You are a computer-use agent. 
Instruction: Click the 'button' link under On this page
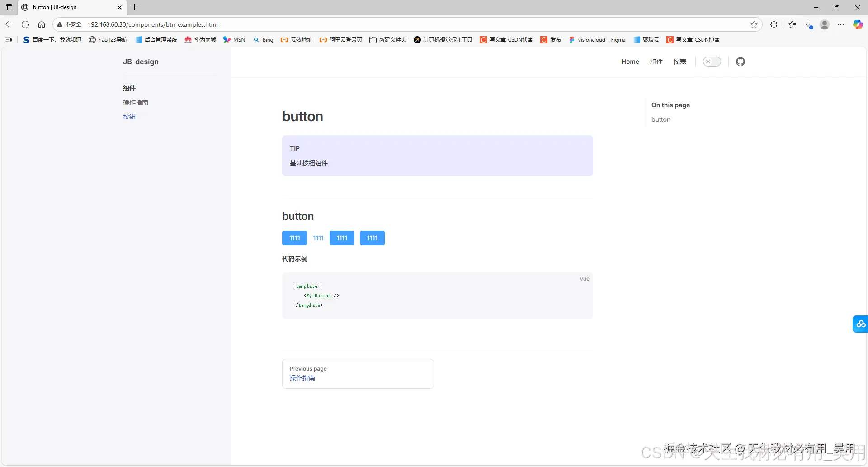coord(661,119)
